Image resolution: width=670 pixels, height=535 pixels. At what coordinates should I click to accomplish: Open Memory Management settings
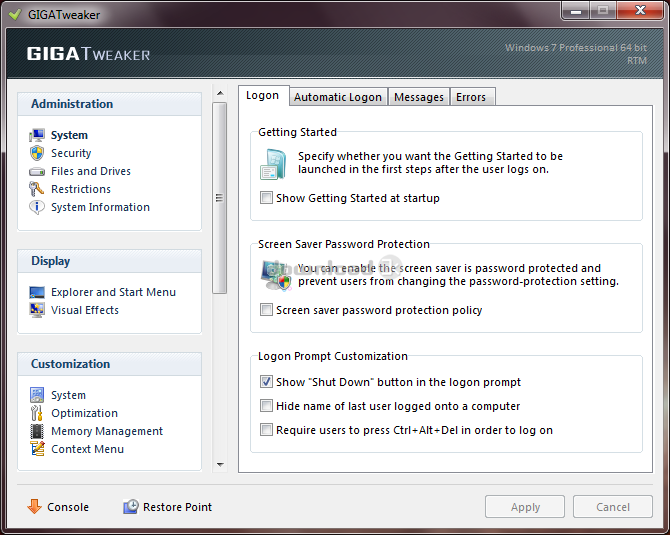107,431
